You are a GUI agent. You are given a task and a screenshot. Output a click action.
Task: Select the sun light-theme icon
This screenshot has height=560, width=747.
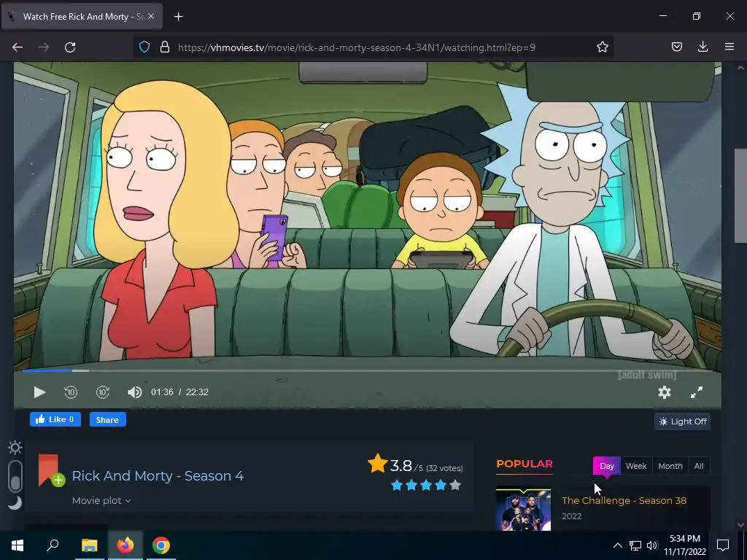15,448
